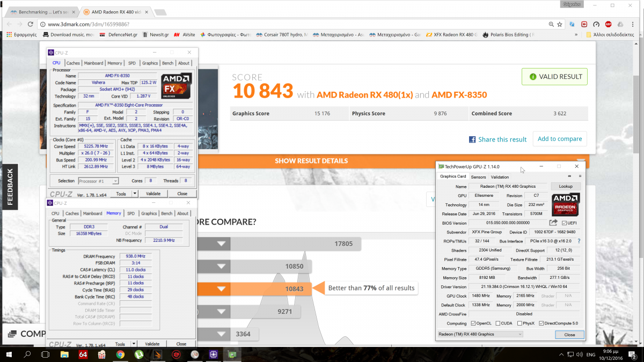Click the Facebook icon beside Share this result

pos(472,139)
